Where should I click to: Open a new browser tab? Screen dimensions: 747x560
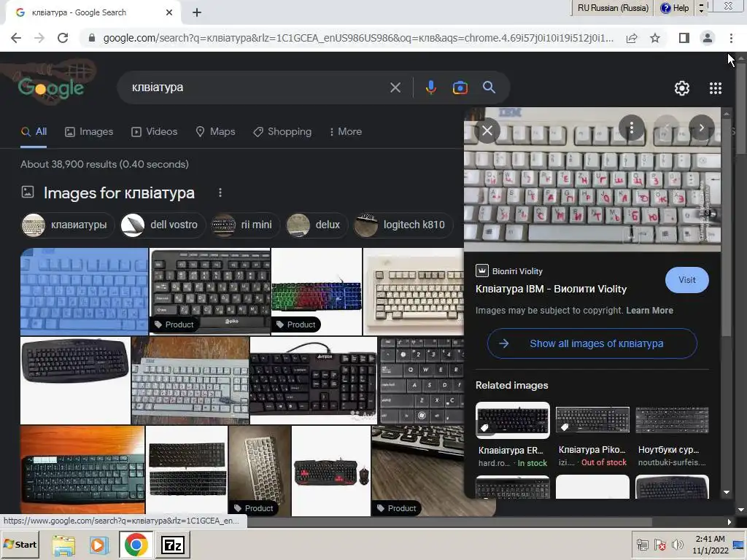(197, 13)
